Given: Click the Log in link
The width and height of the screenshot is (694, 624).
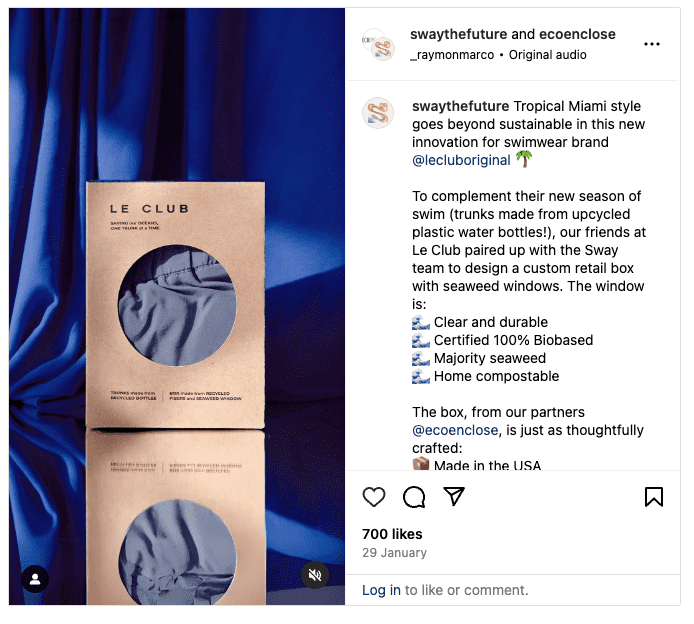Looking at the screenshot, I should click(381, 590).
